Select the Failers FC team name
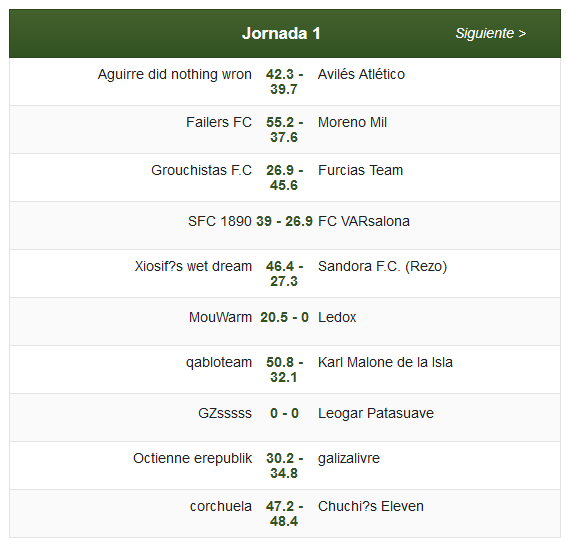The image size is (566, 544). (x=219, y=122)
